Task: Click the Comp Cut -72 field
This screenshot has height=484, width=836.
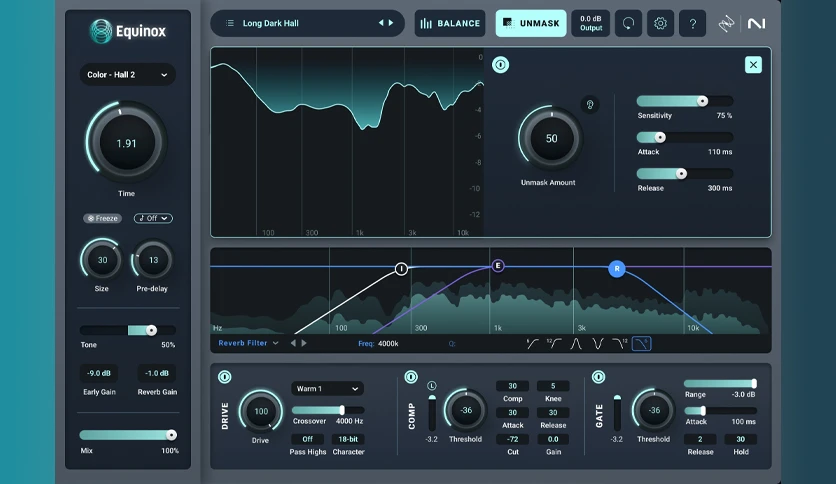Action: [x=512, y=439]
